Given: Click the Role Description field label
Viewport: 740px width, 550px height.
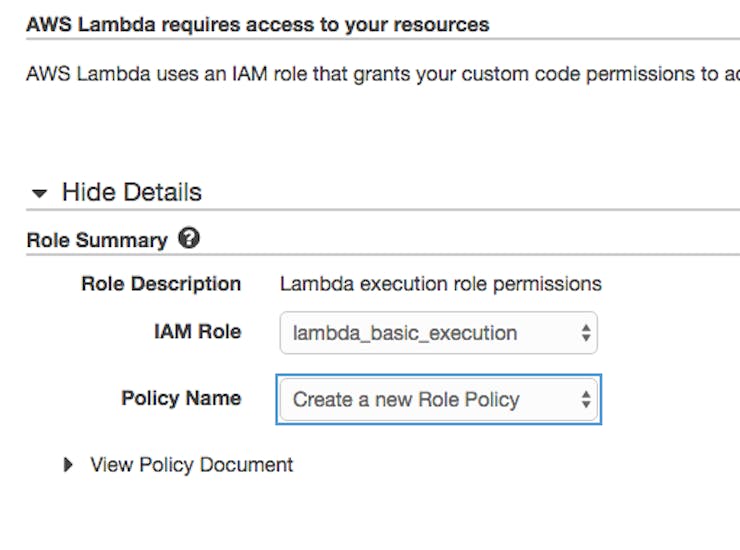Looking at the screenshot, I should point(161,284).
